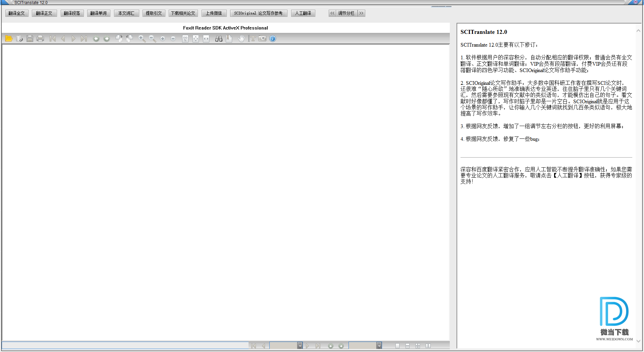Select the zoom-in magnifier tool
The image size is (644, 352).
pos(142,39)
